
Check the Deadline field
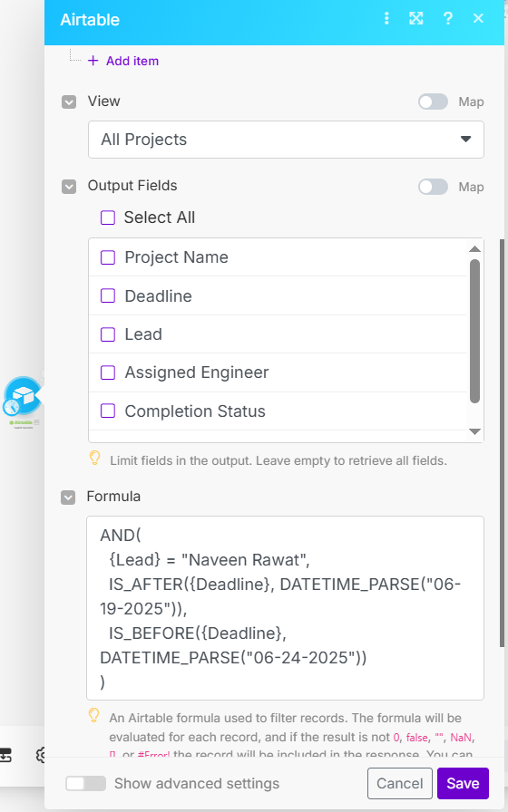(108, 295)
